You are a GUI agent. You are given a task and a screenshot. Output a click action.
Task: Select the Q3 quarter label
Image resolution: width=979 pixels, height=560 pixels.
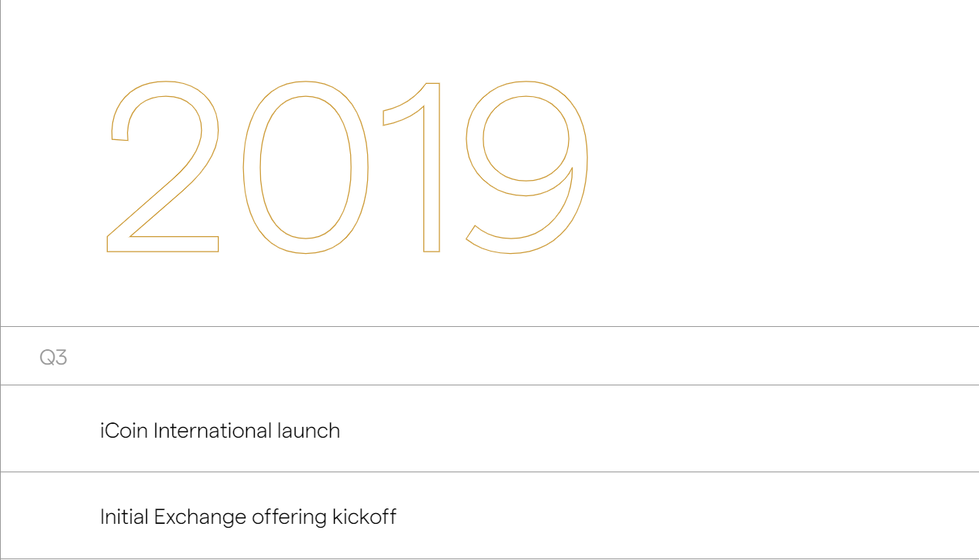pos(53,358)
